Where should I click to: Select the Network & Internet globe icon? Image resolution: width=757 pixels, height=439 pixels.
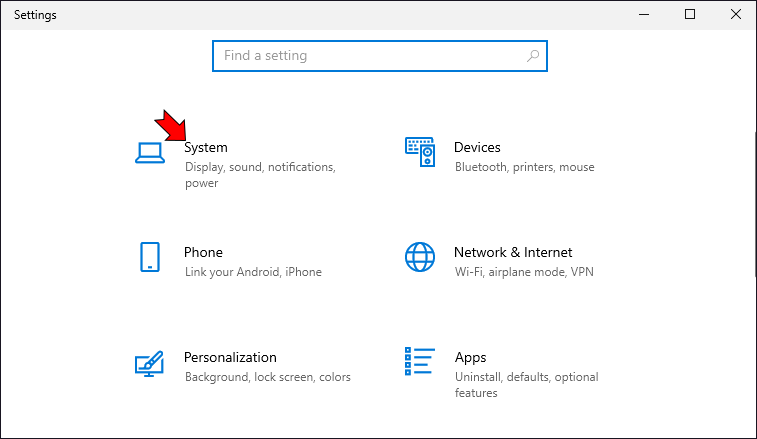420,257
